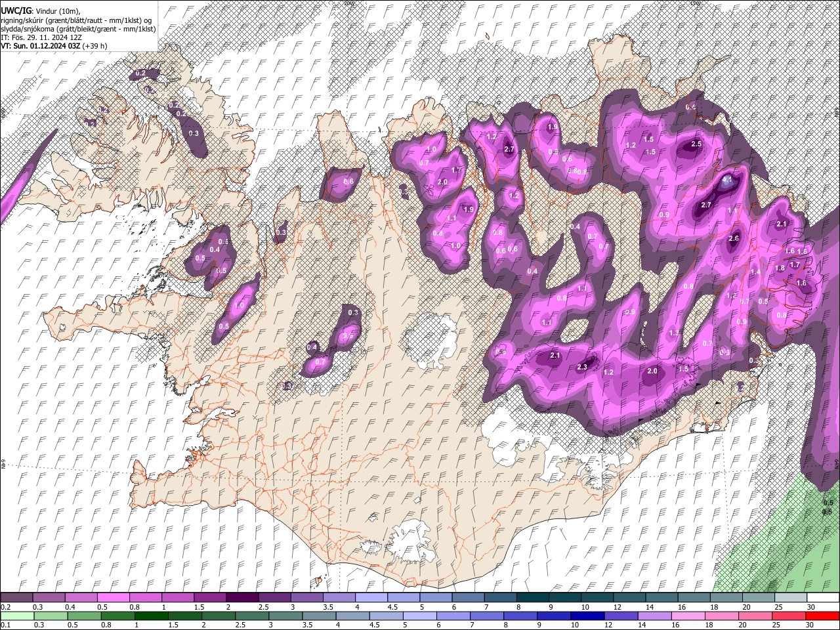Pick the deep navy 10 swatch in rain scale
This screenshot has width=840, height=630.
[x=587, y=616]
